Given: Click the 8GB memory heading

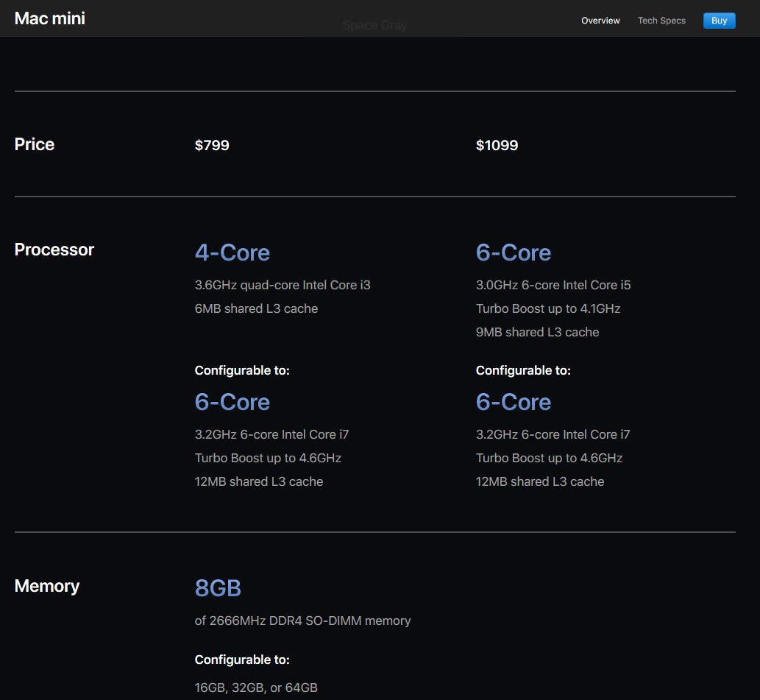Looking at the screenshot, I should [x=218, y=588].
